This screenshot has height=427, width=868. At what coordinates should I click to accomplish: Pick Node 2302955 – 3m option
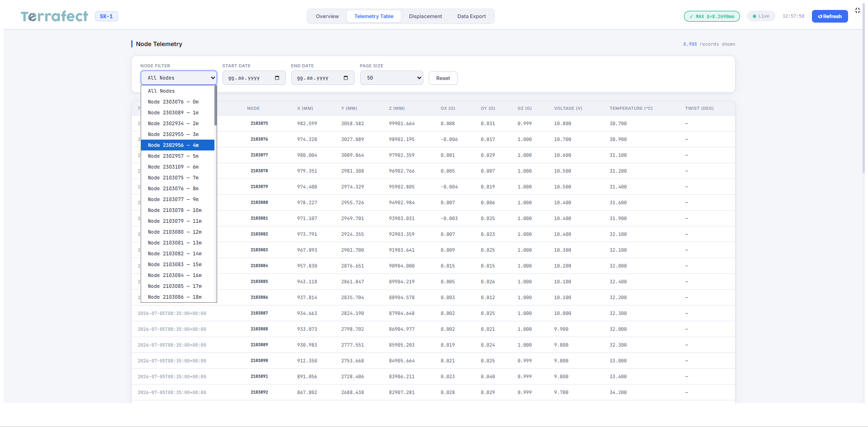[177, 134]
